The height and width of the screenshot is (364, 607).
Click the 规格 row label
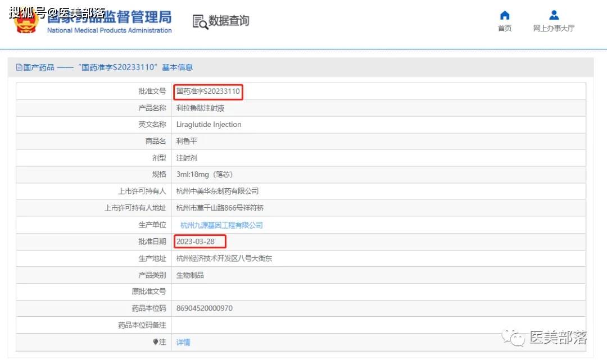(x=159, y=175)
